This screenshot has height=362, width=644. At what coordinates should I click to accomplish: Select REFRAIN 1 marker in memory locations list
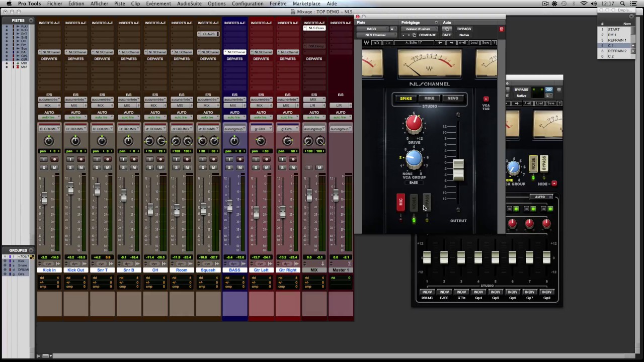point(617,40)
